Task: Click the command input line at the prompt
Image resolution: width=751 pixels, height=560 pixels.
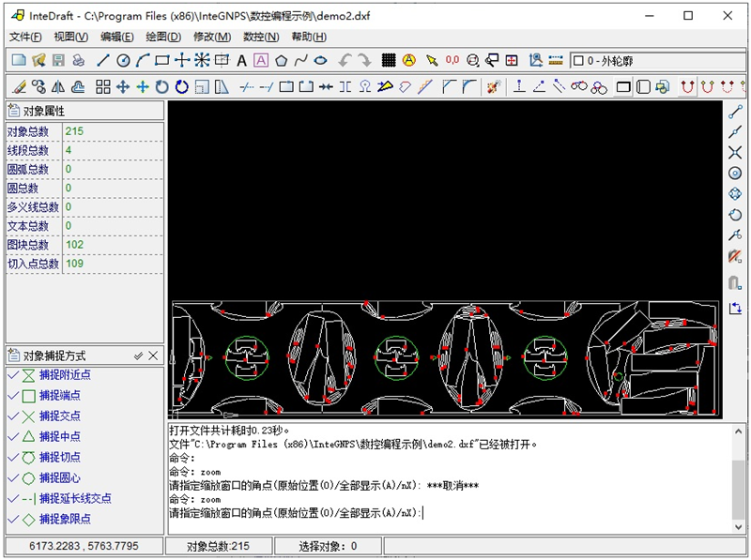Action: [451, 513]
